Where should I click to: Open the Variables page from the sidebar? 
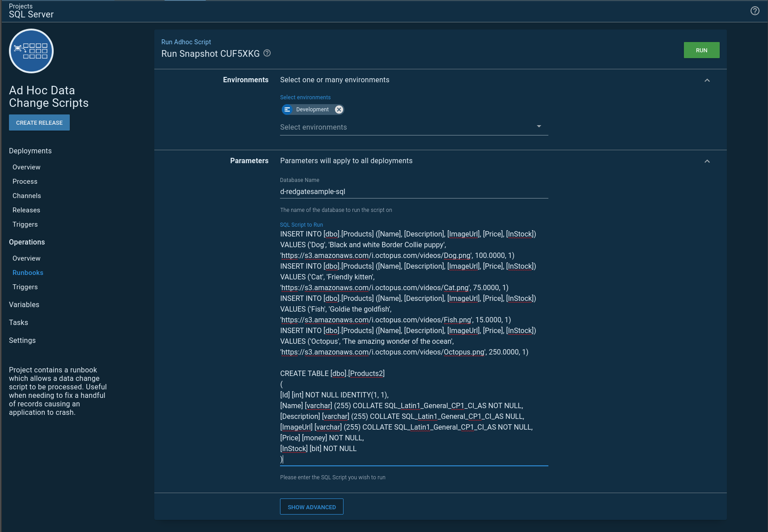pos(24,304)
